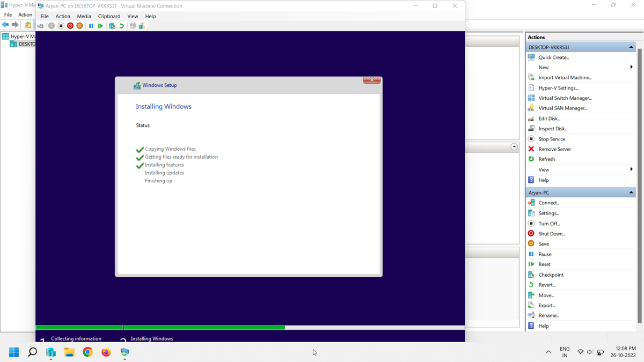Open File menu in Hyper-V Manager window

click(x=8, y=14)
